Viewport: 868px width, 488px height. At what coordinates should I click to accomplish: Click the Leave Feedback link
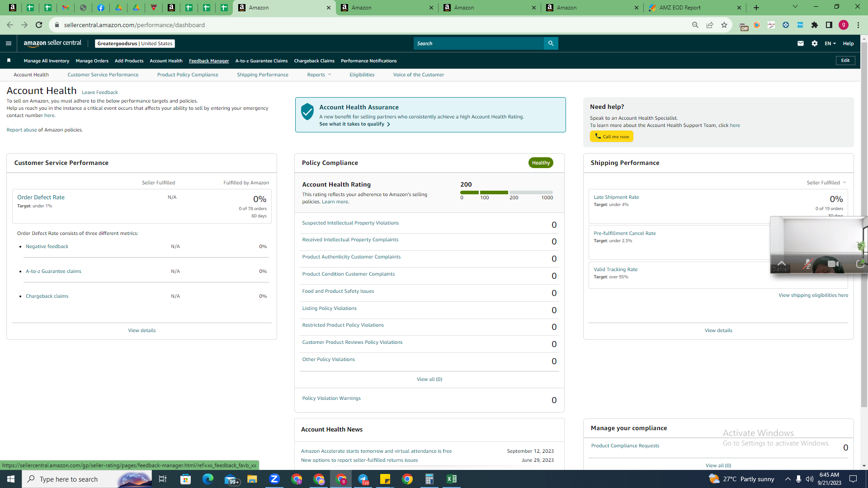click(100, 92)
